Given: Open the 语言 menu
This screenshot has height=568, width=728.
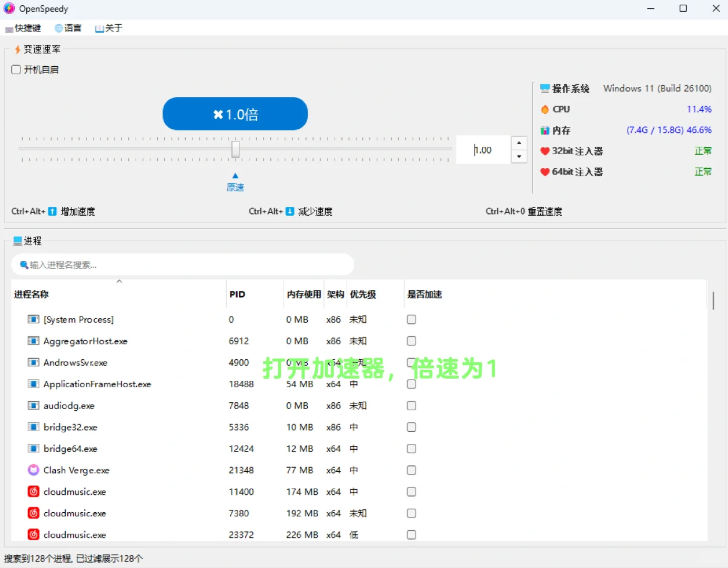Looking at the screenshot, I should [68, 28].
